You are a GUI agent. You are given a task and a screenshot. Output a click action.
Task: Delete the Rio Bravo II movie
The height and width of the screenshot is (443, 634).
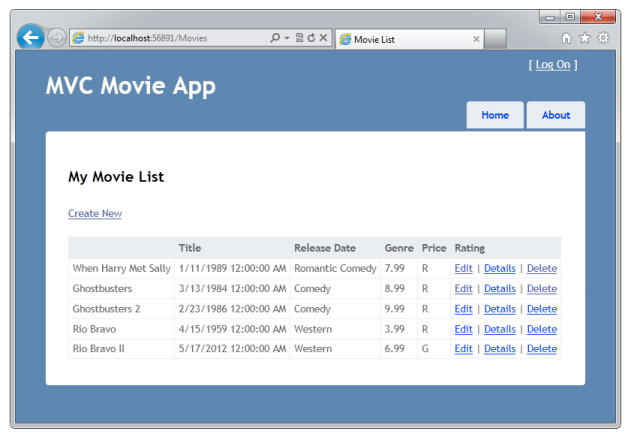point(541,348)
